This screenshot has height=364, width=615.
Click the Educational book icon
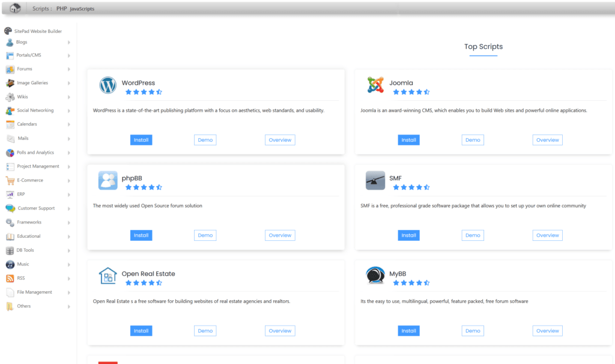click(10, 237)
